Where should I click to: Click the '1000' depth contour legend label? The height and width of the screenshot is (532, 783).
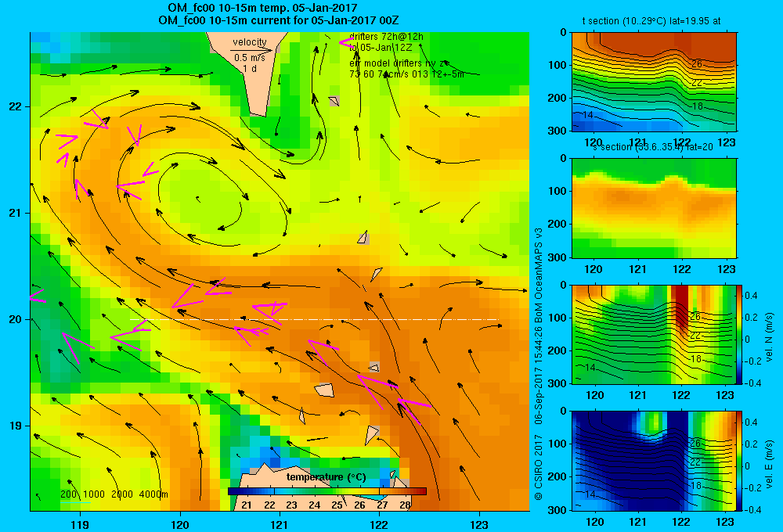click(94, 494)
